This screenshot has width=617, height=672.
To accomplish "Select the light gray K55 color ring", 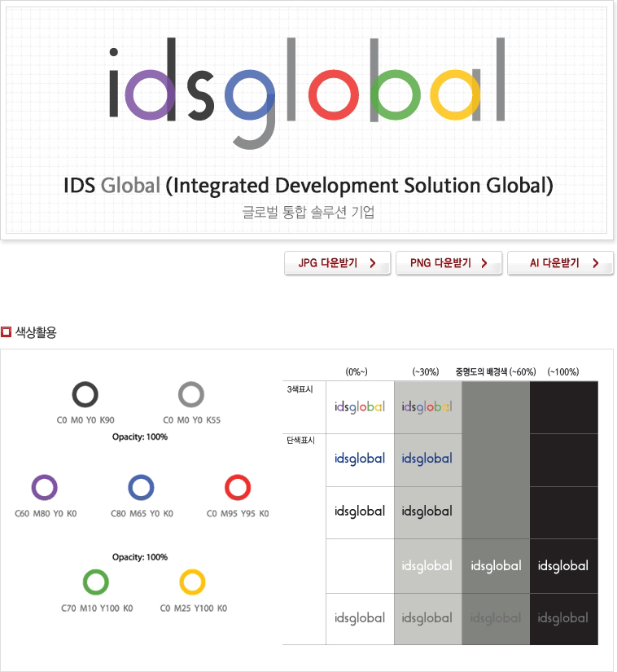I will (191, 394).
